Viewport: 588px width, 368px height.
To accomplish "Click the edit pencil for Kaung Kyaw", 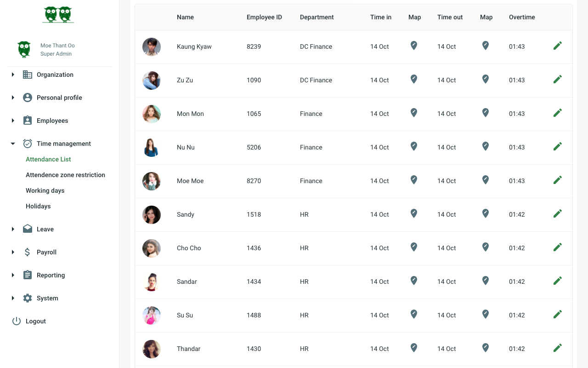I will click(x=557, y=46).
